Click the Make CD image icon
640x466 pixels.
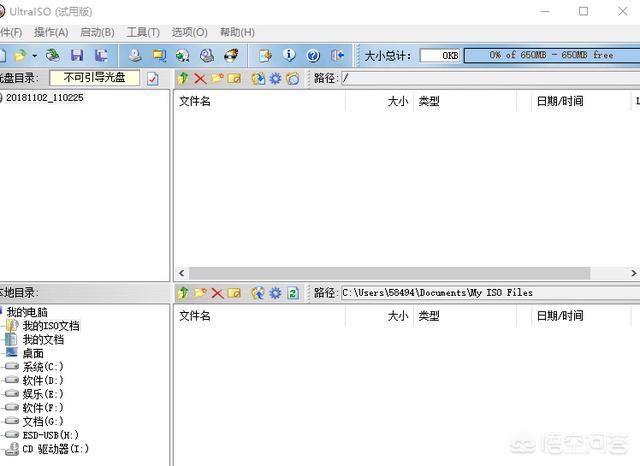135,55
